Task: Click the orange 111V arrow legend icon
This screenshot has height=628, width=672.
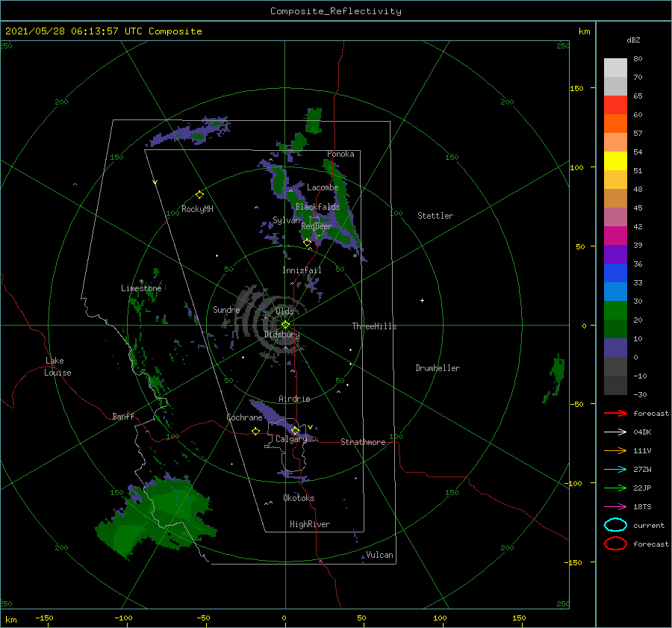Action: tap(615, 450)
